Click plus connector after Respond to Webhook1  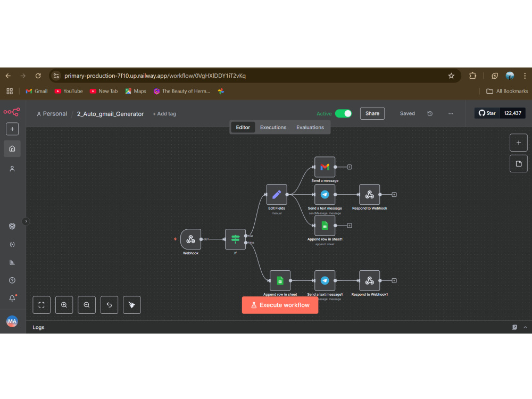394,280
